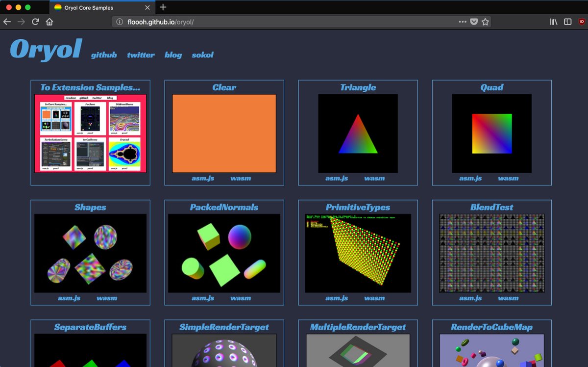Open the sokol header link
The image size is (588, 367).
202,55
